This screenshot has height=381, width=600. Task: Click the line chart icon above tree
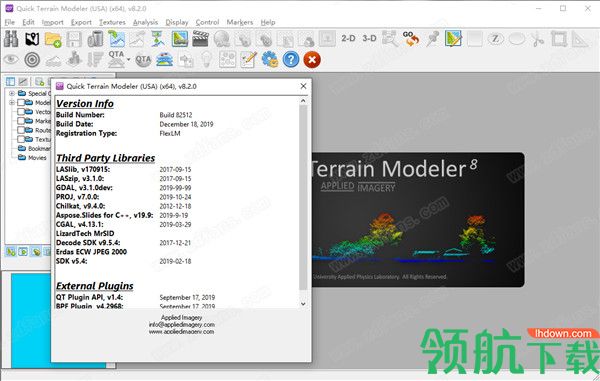23,81
